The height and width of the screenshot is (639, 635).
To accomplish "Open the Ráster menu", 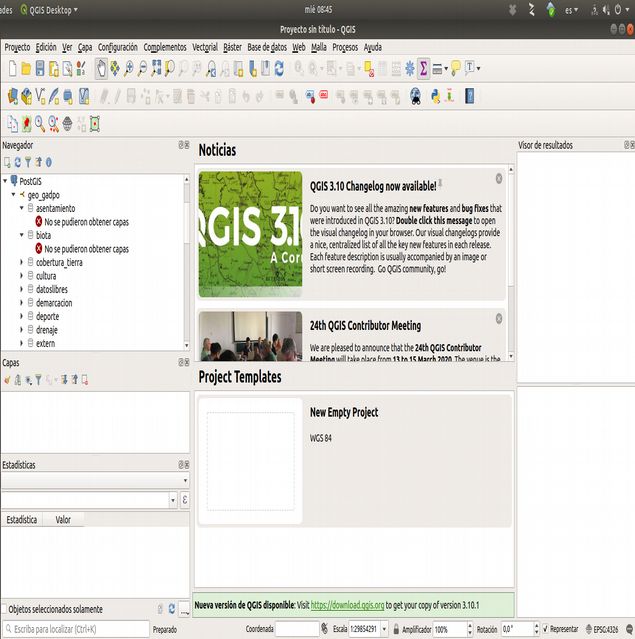I will (232, 47).
